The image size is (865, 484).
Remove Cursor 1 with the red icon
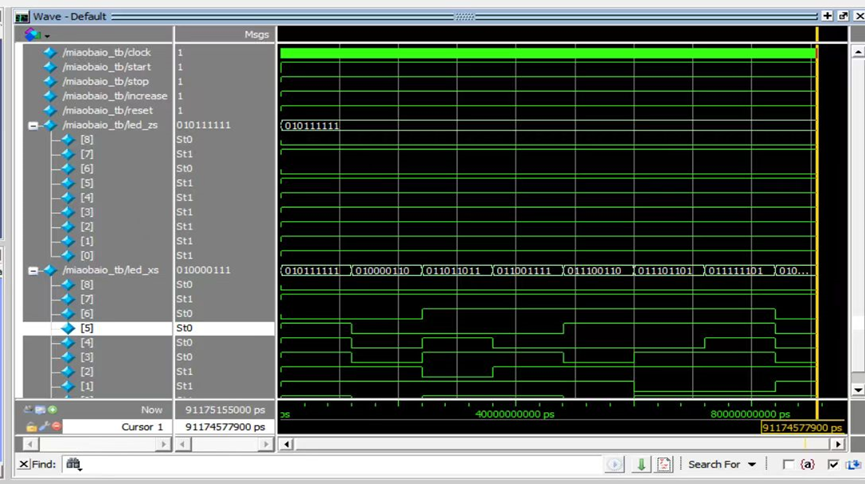coord(57,427)
